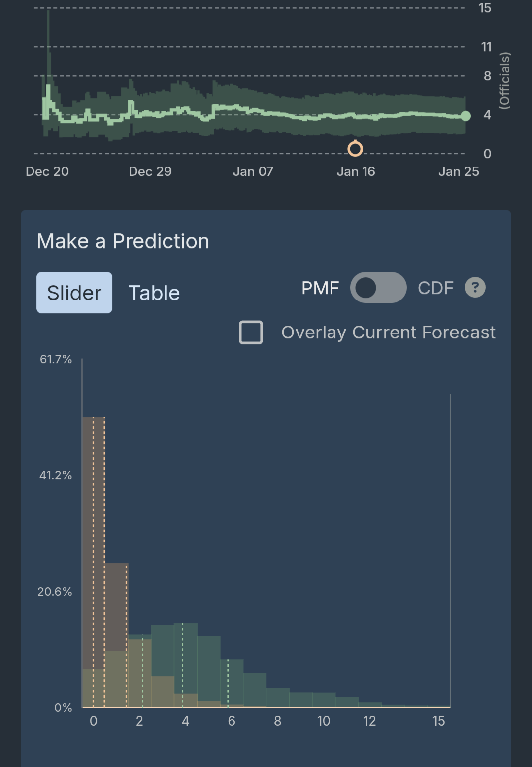Click the orange dashed line inside the 0 bar
The height and width of the screenshot is (767, 532).
[x=93, y=542]
